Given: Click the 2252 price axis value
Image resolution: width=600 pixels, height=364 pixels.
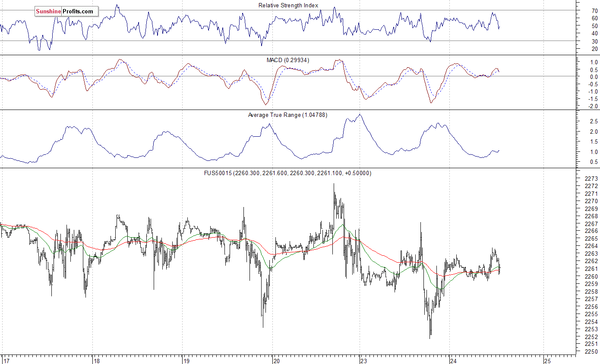Looking at the screenshot, I should (591, 337).
